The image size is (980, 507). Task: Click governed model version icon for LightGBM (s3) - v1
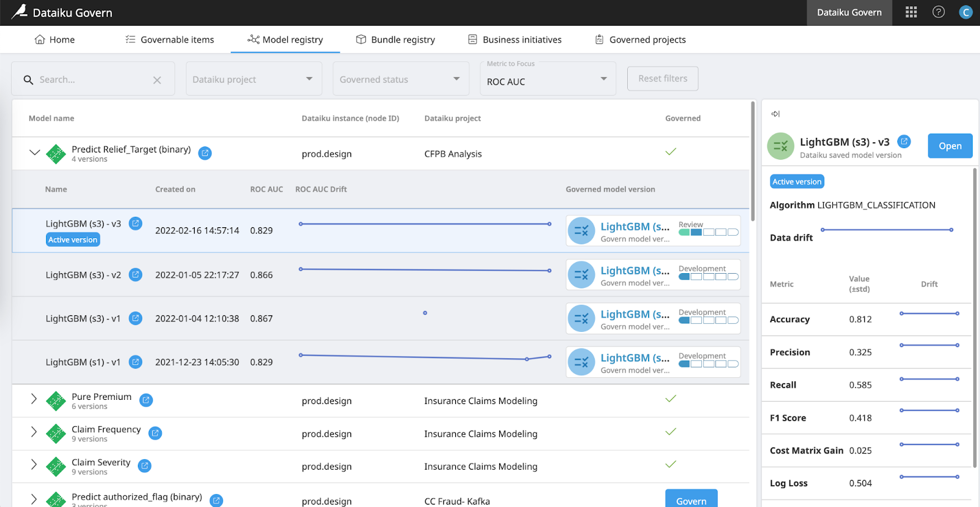[581, 318]
